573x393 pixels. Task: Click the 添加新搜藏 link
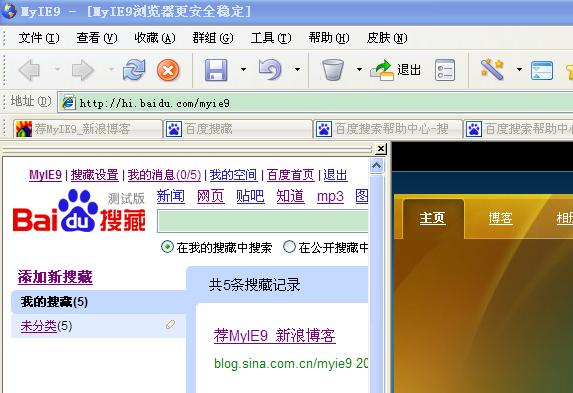point(55,277)
